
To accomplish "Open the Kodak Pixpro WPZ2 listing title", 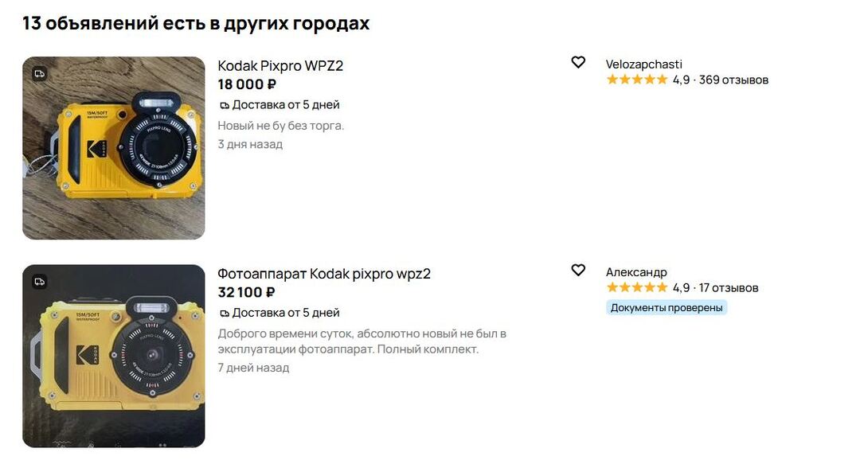I will coord(280,66).
